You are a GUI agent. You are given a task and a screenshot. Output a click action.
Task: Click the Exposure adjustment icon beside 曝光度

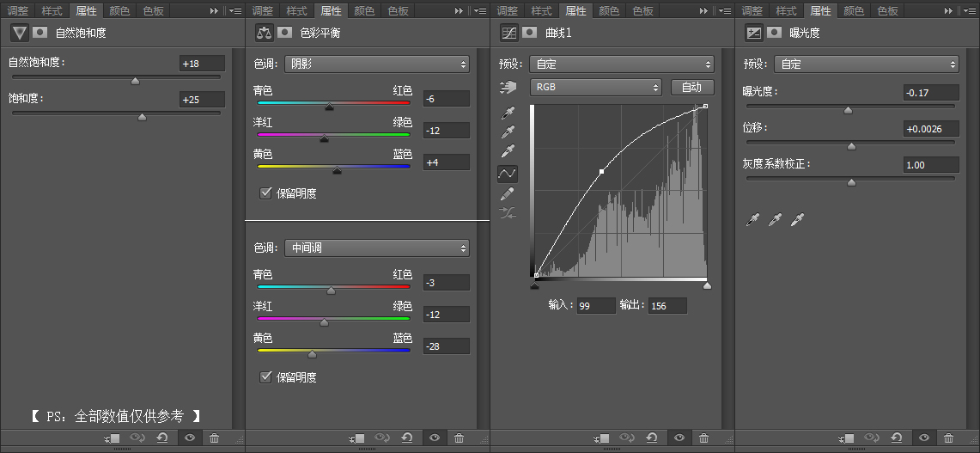click(x=754, y=33)
